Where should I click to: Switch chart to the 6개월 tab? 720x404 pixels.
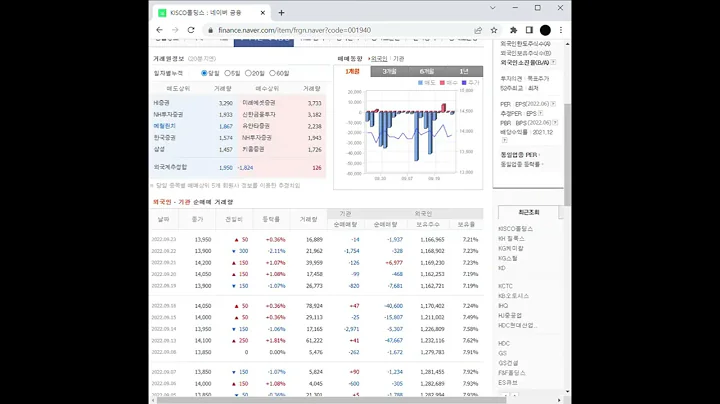pos(427,71)
